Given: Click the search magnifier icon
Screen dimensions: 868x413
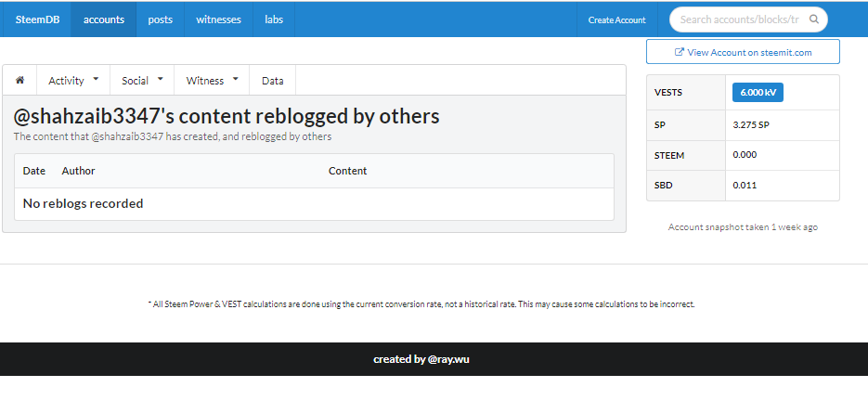Looking at the screenshot, I should pos(814,19).
